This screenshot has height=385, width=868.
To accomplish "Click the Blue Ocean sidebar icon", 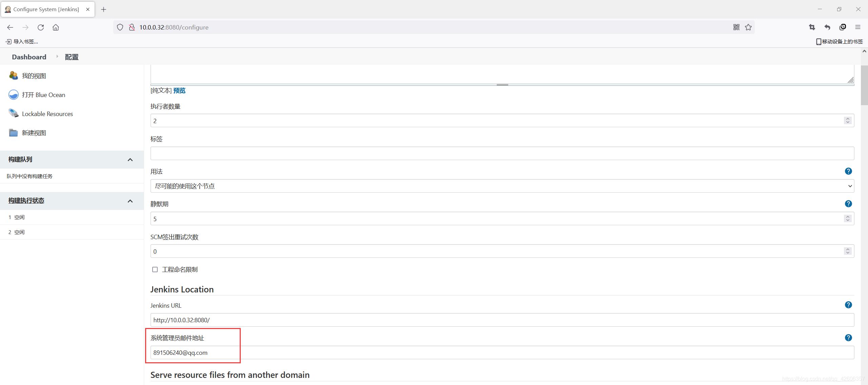I will pyautogui.click(x=14, y=95).
